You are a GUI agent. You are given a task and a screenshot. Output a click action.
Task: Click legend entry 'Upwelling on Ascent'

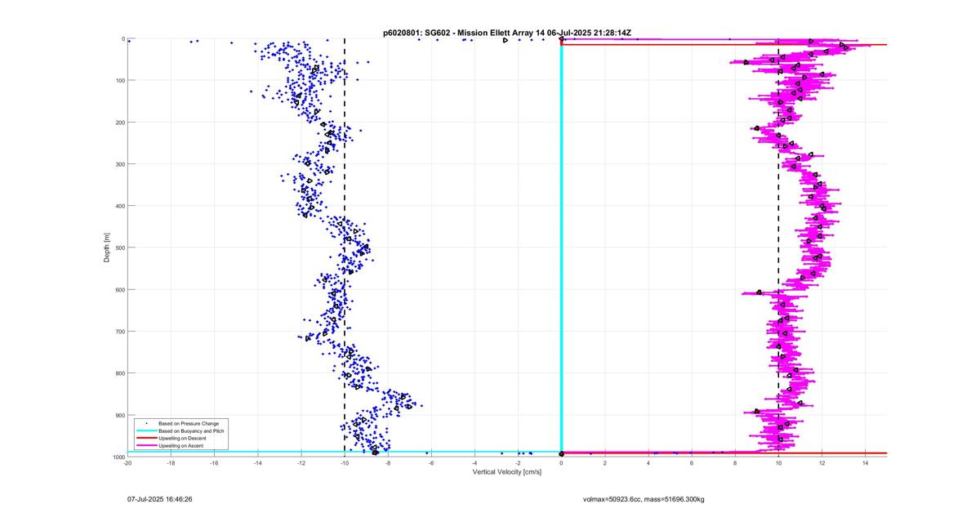tap(181, 446)
